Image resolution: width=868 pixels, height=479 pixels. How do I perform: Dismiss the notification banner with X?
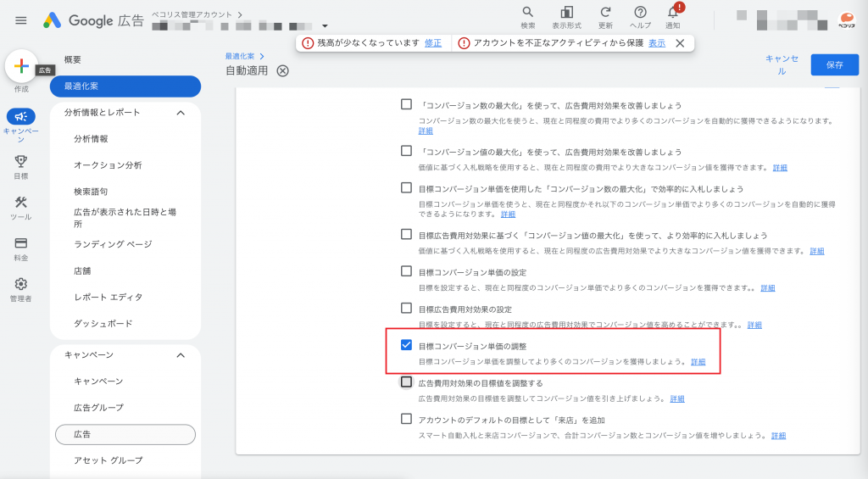click(680, 43)
